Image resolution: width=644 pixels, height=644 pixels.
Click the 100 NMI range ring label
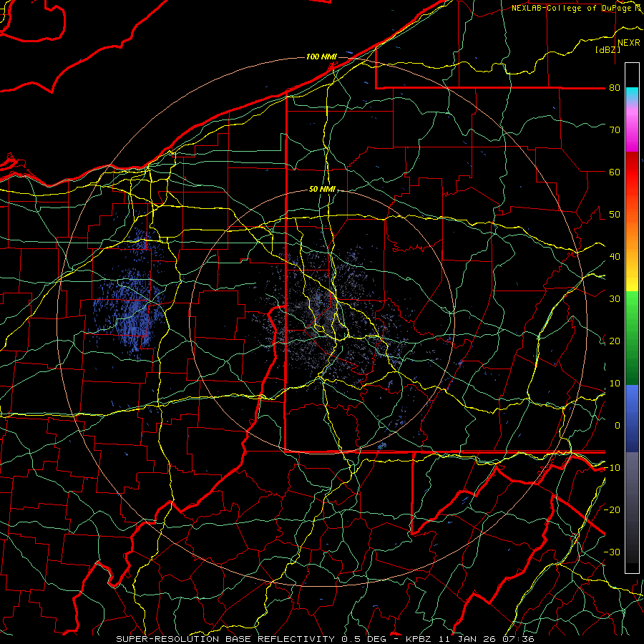click(321, 57)
